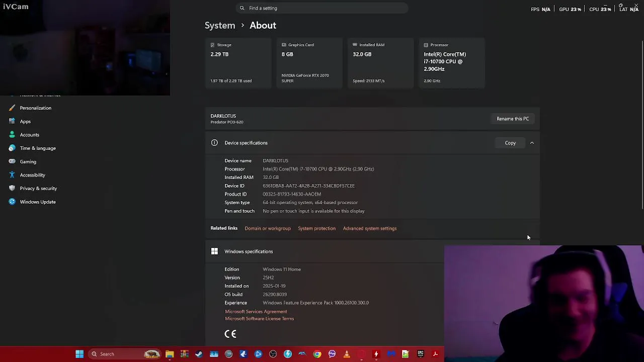
Task: Open the Domain or workgroup link
Action: pyautogui.click(x=268, y=228)
